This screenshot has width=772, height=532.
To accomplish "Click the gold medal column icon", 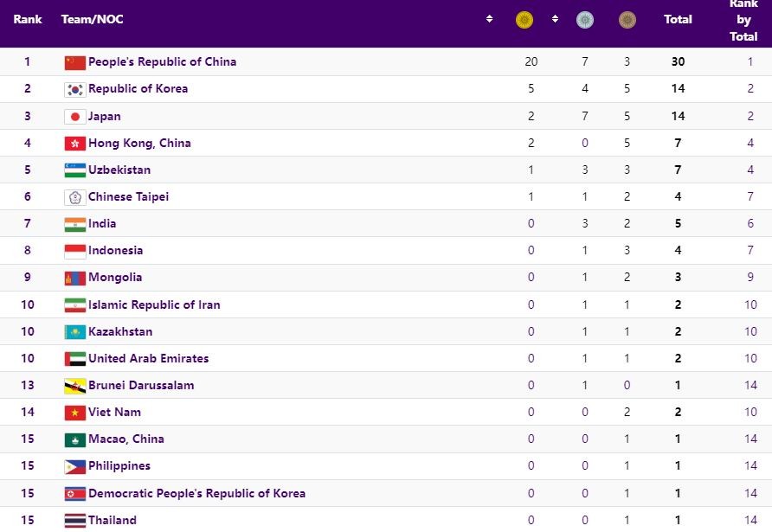I will coord(523,19).
